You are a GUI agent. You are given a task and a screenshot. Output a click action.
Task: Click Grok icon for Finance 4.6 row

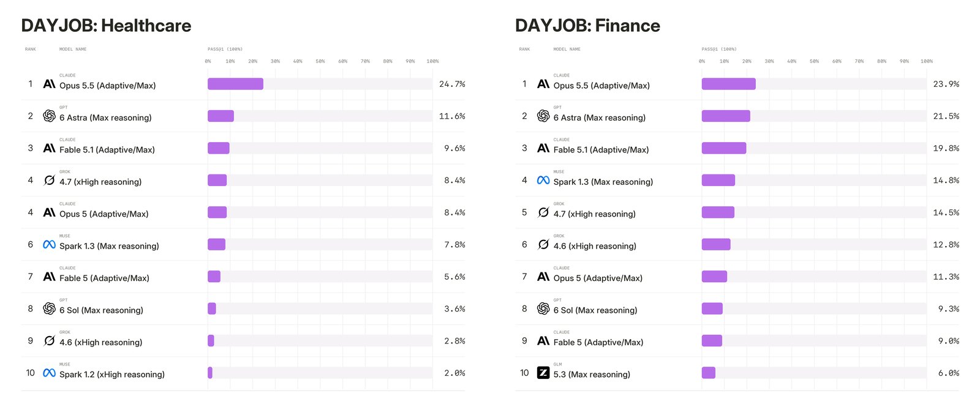tap(543, 244)
